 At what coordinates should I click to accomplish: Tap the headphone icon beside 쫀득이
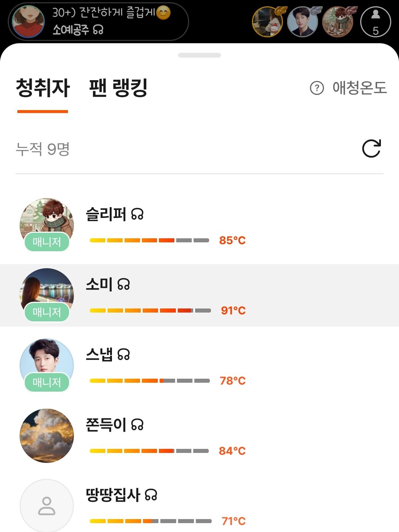pyautogui.click(x=137, y=425)
